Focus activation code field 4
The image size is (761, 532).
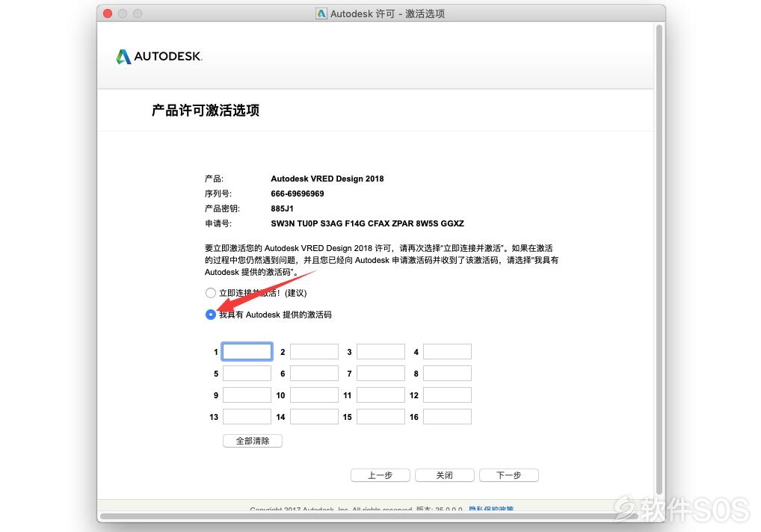[x=447, y=352]
